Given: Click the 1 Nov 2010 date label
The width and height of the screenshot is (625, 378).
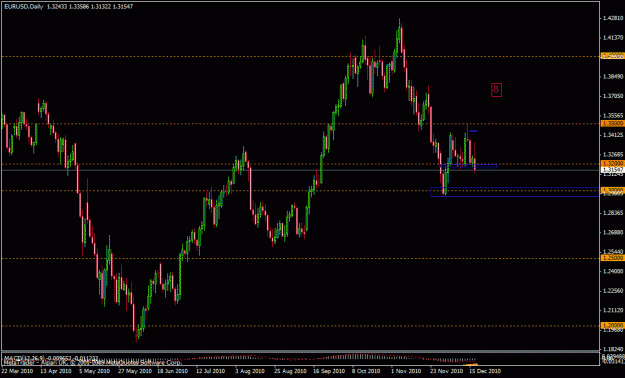Looking at the screenshot, I should tap(406, 371).
